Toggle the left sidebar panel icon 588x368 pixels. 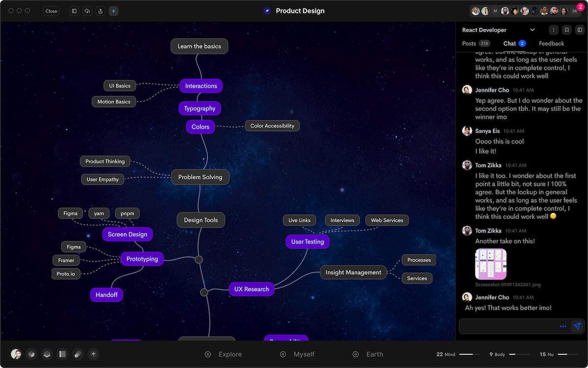pos(74,11)
